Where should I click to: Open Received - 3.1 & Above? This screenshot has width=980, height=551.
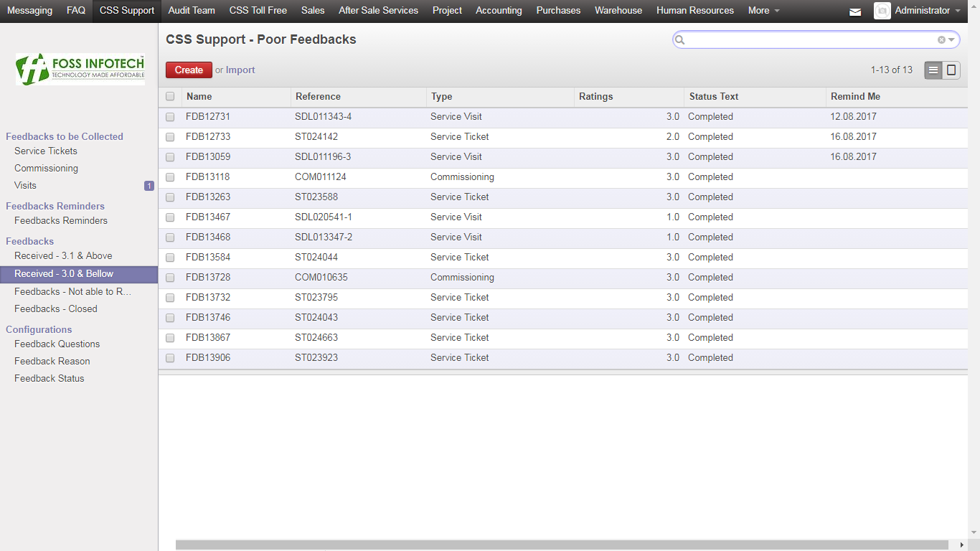click(63, 256)
